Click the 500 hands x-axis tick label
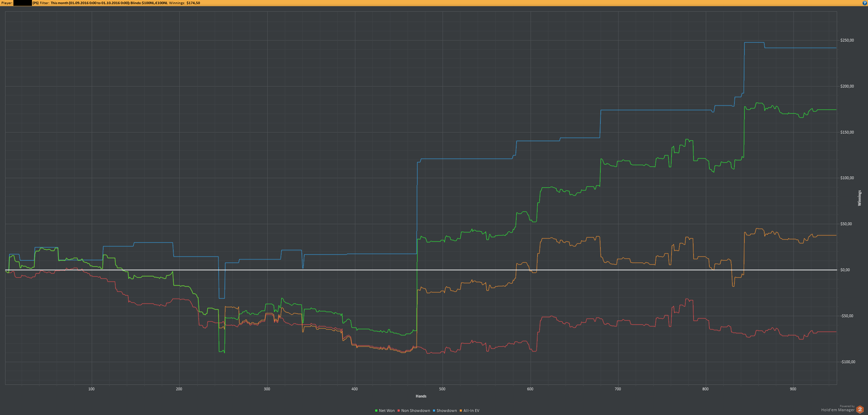The image size is (868, 415). tap(442, 389)
